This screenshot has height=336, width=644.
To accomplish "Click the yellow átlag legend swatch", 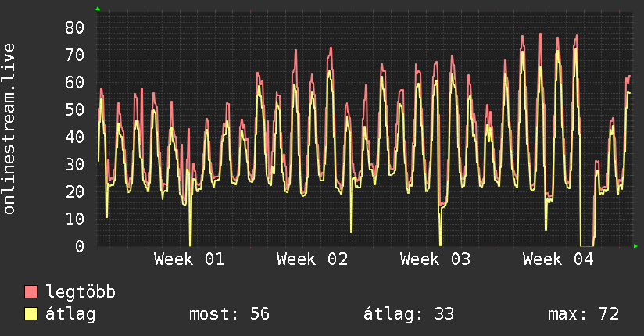I will [x=30, y=314].
